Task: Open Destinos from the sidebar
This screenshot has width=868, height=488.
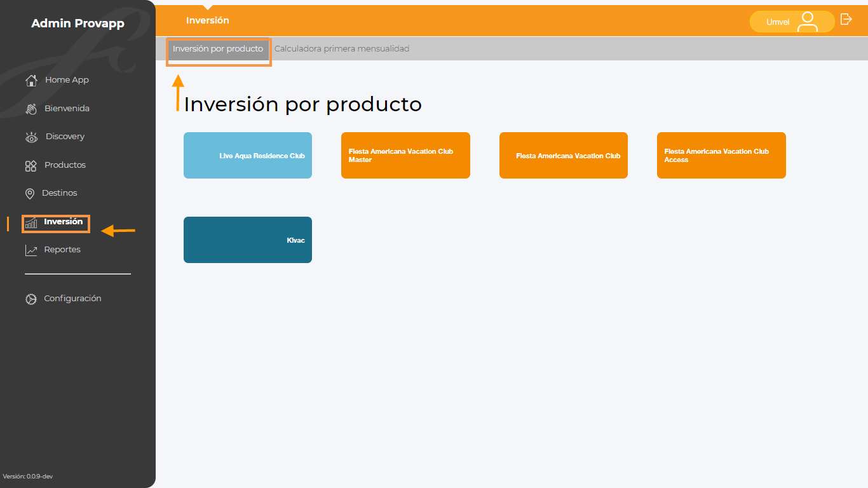Action: tap(60, 193)
